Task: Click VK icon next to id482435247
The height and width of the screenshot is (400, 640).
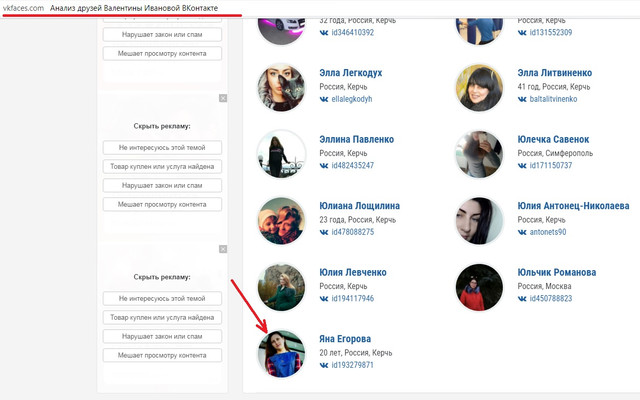Action: click(x=324, y=166)
